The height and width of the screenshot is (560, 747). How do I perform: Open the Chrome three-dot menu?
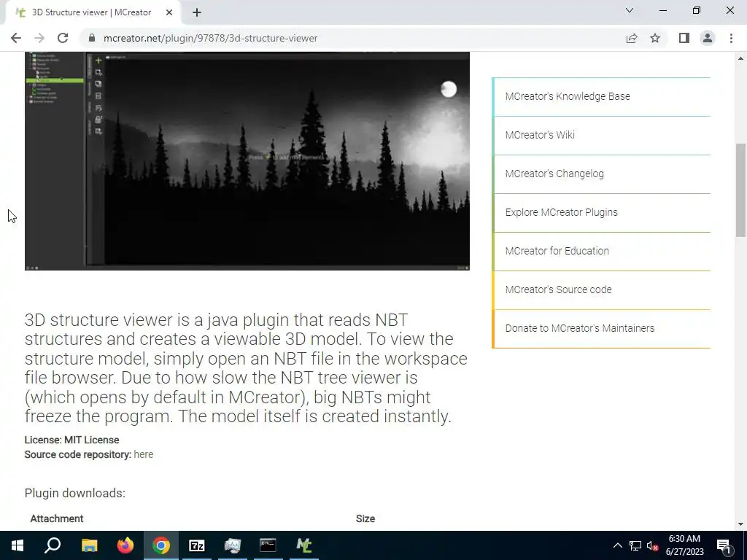point(731,38)
